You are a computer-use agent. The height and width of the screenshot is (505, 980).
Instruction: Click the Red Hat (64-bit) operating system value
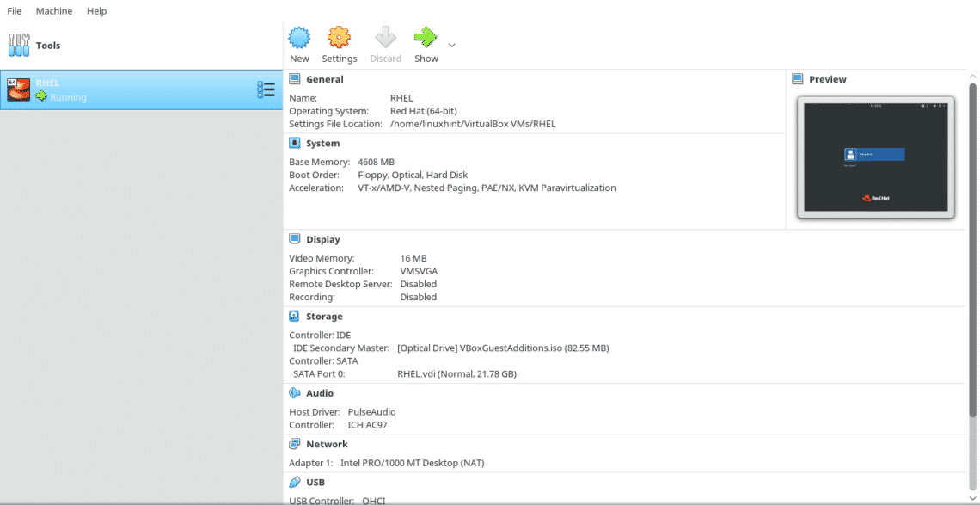tap(424, 111)
